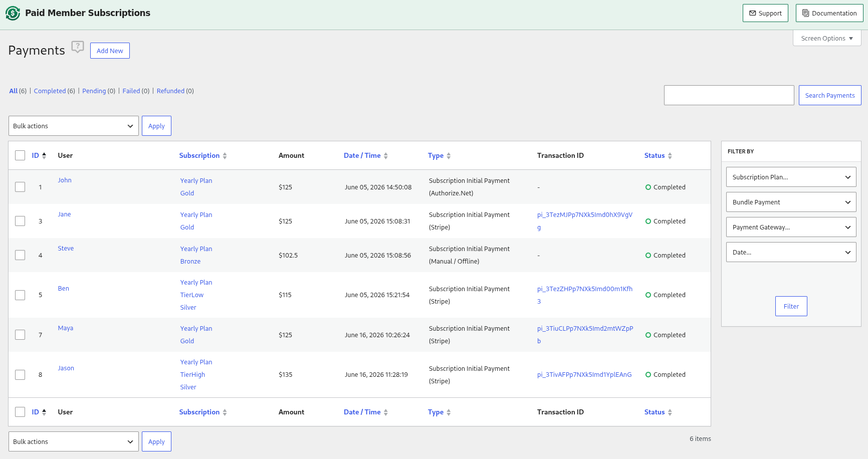The height and width of the screenshot is (459, 868).
Task: Select the checkbox for Steve's payment row
Action: click(x=20, y=255)
